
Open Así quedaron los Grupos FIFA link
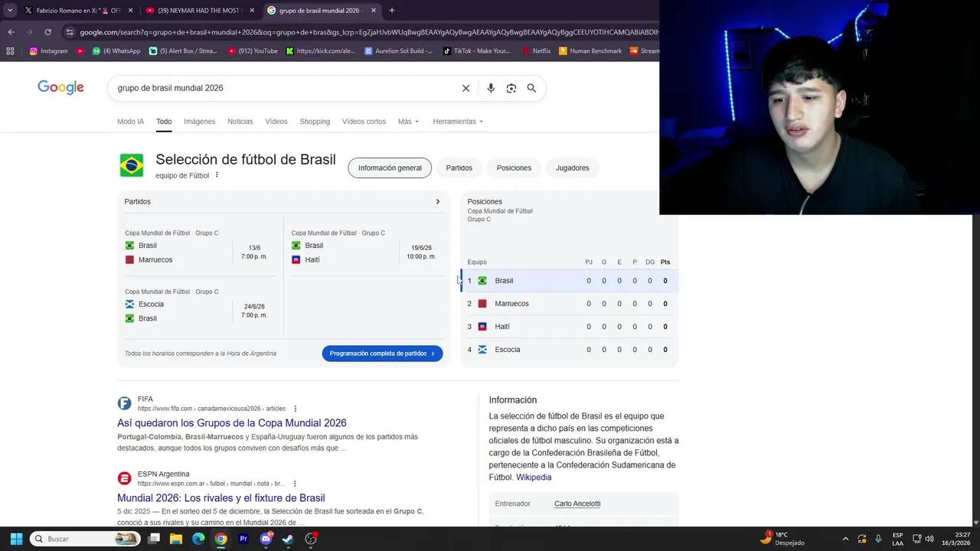(232, 423)
